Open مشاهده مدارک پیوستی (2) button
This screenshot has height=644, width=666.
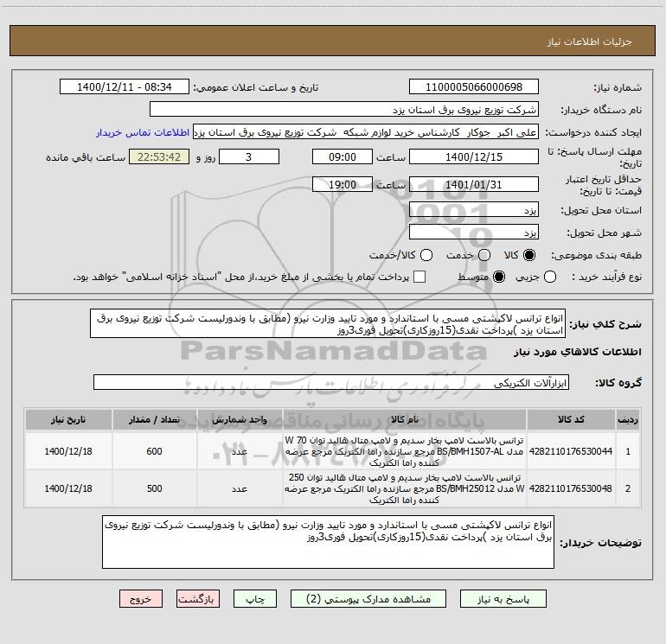click(x=368, y=599)
